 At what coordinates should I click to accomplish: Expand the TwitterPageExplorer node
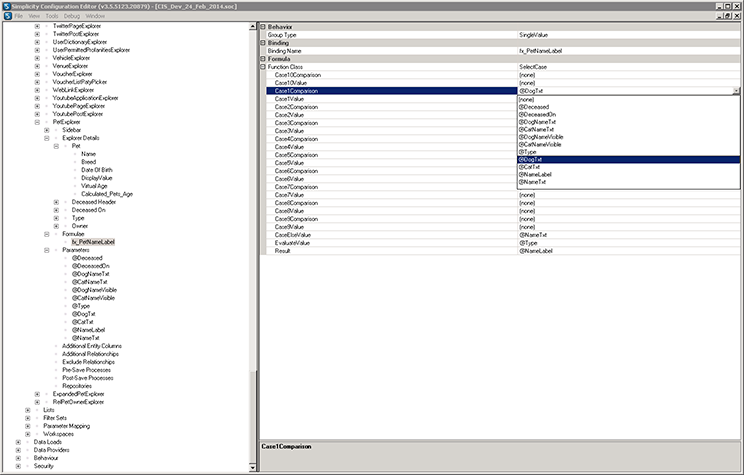pyautogui.click(x=37, y=26)
